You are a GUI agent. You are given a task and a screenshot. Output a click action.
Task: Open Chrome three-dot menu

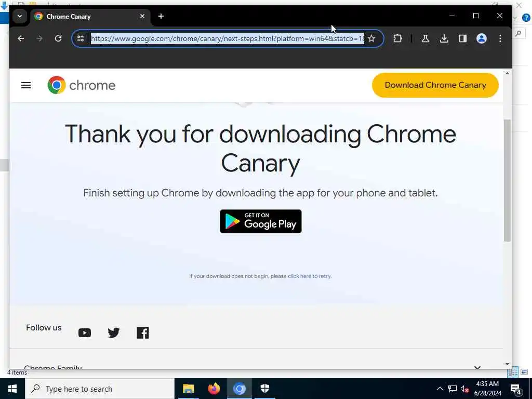500,38
